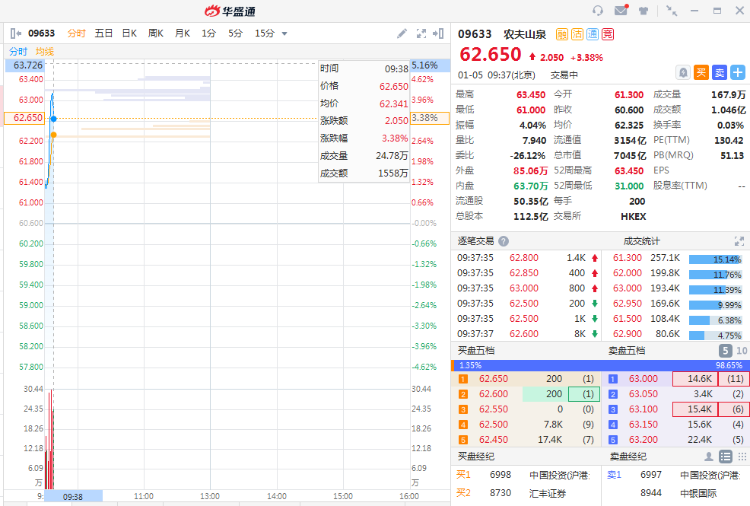Switch order book depth to 5 levels

point(725,351)
